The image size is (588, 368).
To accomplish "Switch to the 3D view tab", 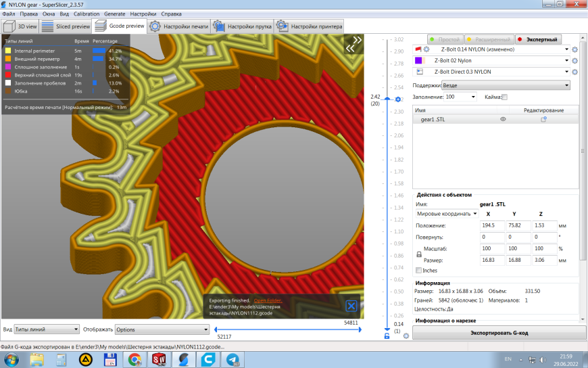I will pos(20,26).
